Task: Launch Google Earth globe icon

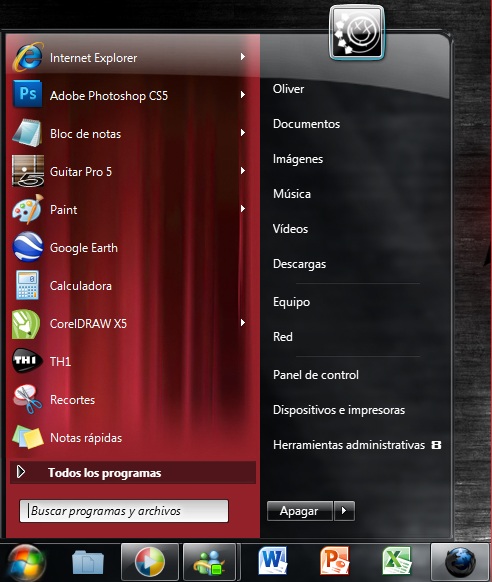Action: pos(28,247)
